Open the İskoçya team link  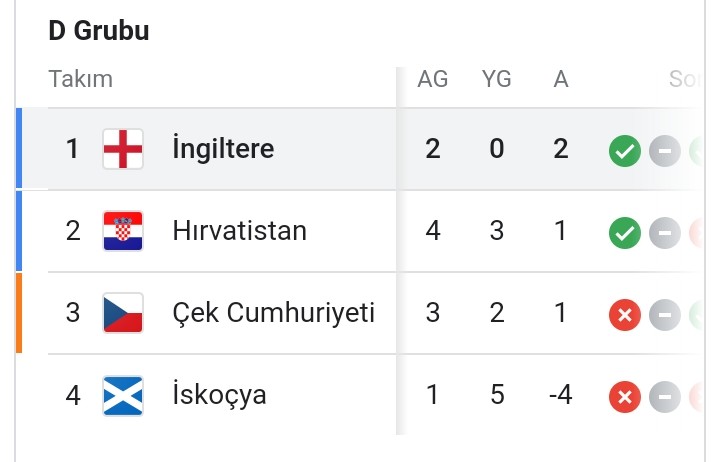[219, 395]
